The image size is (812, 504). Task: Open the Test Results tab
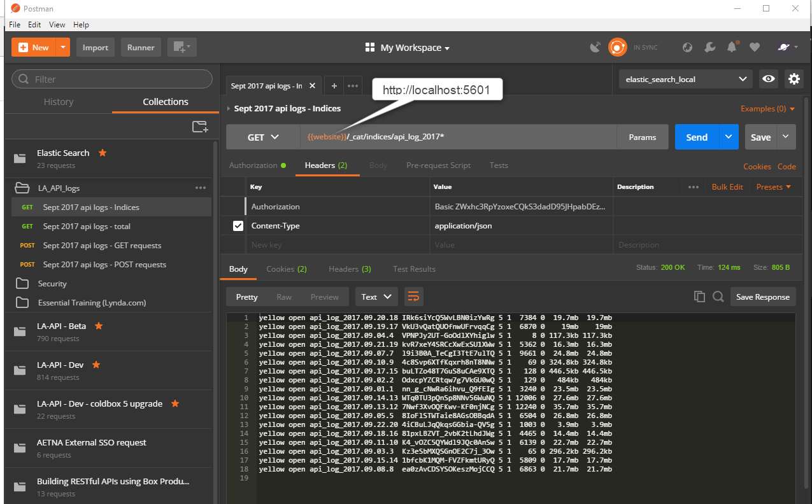coord(414,269)
